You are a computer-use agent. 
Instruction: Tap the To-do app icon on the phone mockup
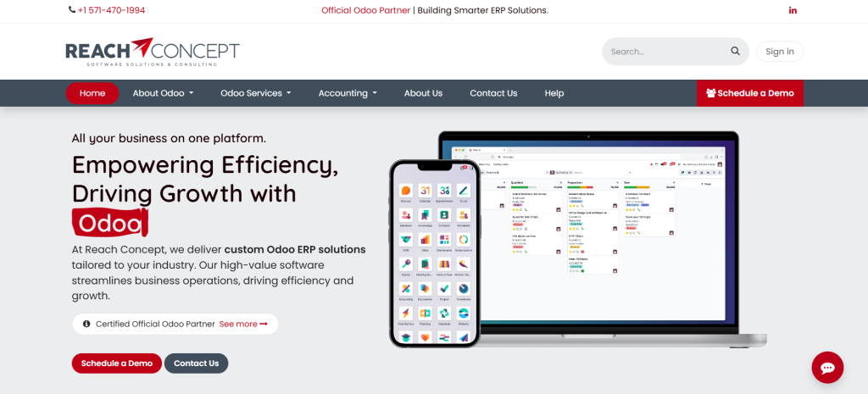(464, 191)
